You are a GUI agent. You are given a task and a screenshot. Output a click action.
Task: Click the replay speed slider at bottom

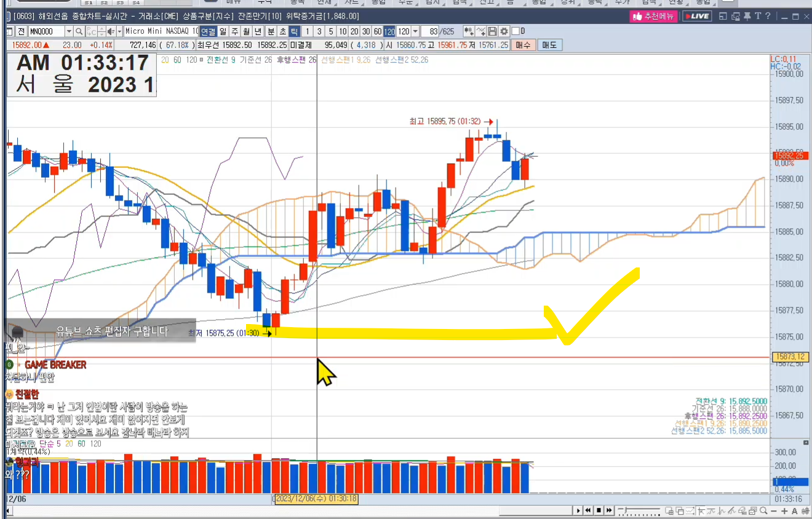click(x=639, y=511)
